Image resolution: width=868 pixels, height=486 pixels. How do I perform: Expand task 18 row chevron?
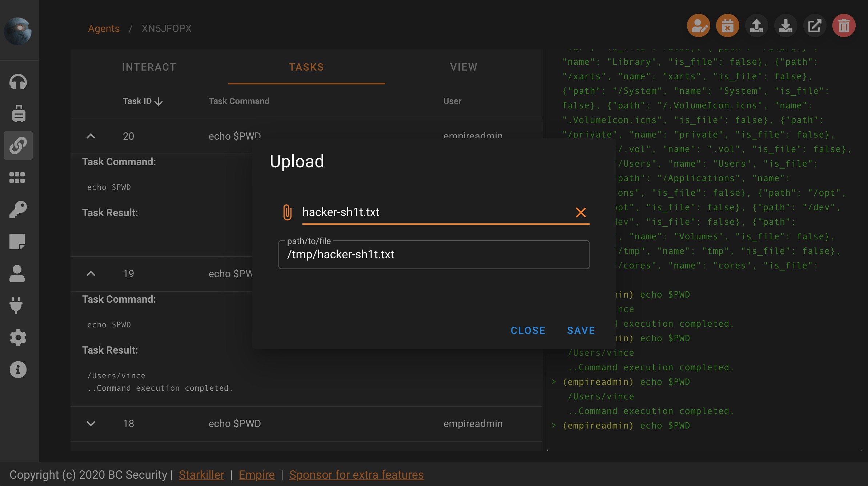pos(91,423)
